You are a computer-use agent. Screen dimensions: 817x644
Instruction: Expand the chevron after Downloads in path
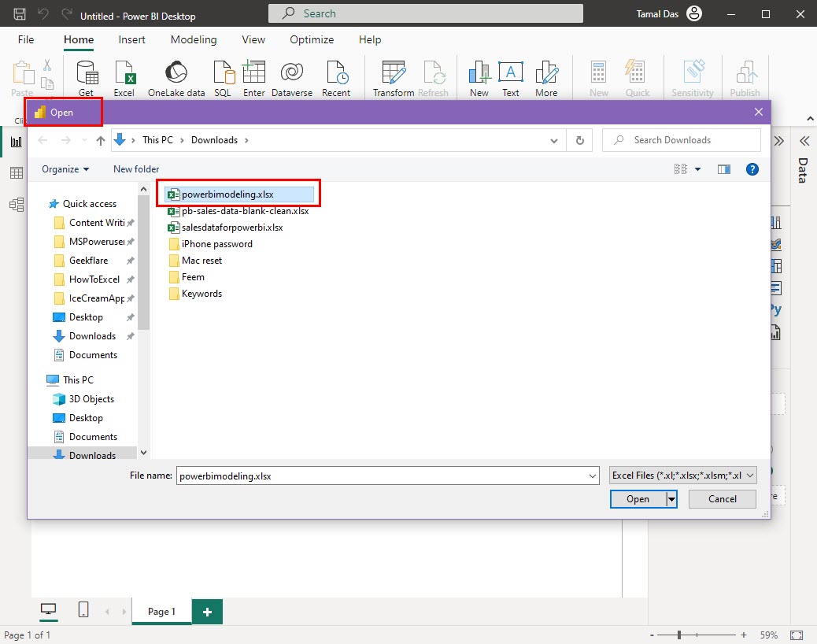pos(246,140)
